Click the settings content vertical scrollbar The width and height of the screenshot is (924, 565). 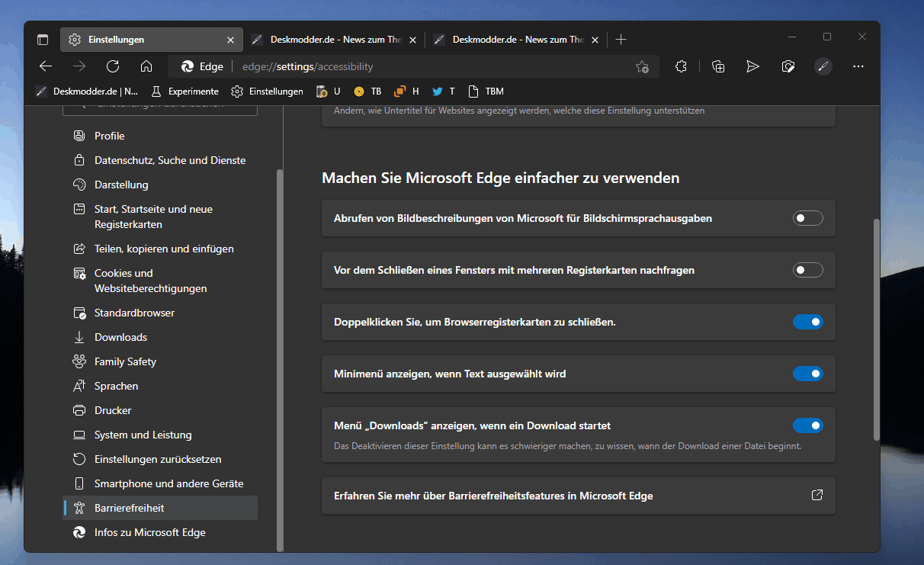876,329
